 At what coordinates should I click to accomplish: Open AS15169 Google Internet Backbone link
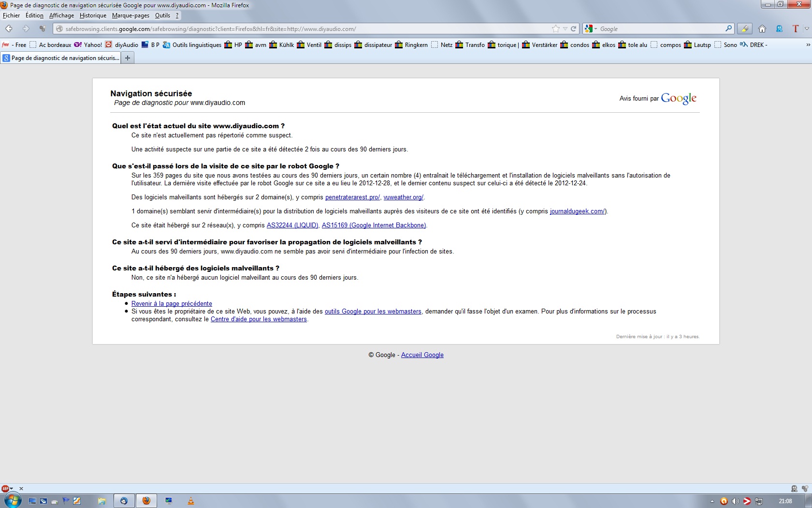click(x=374, y=225)
